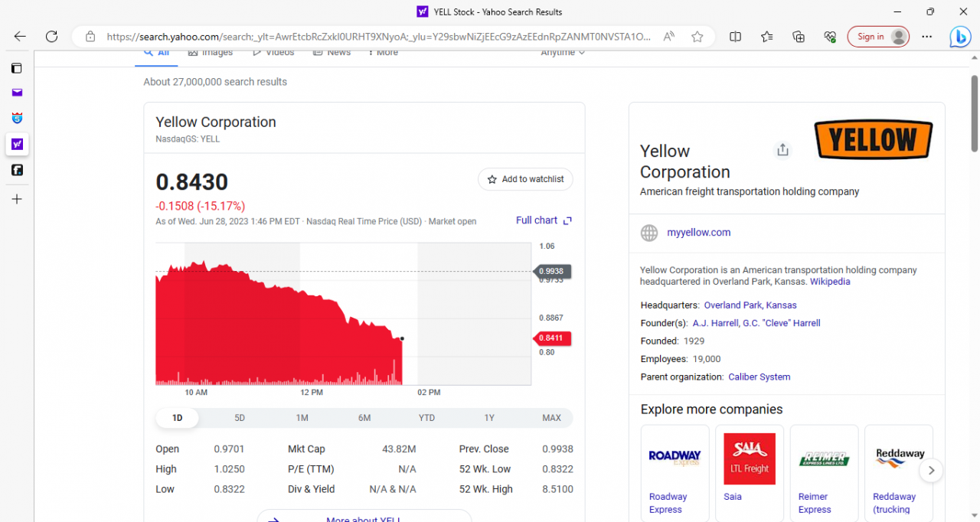
Task: Expand the Anytime time filter dropdown
Action: (x=563, y=53)
